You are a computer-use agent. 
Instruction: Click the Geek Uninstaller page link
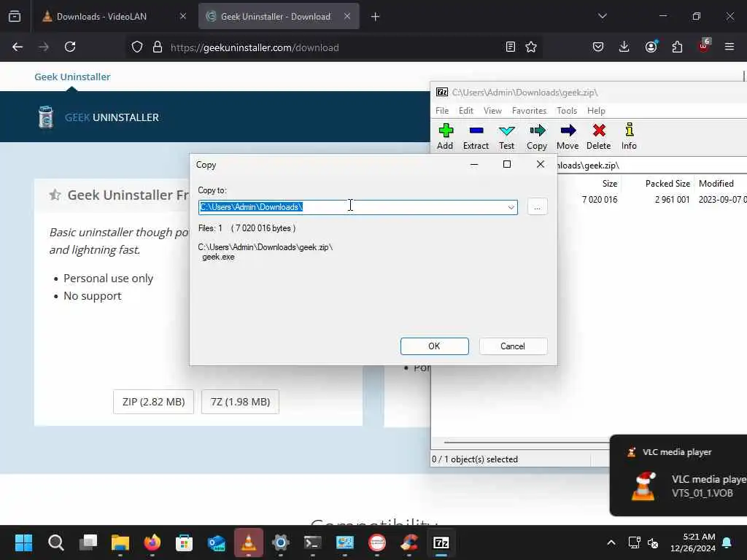(x=72, y=77)
